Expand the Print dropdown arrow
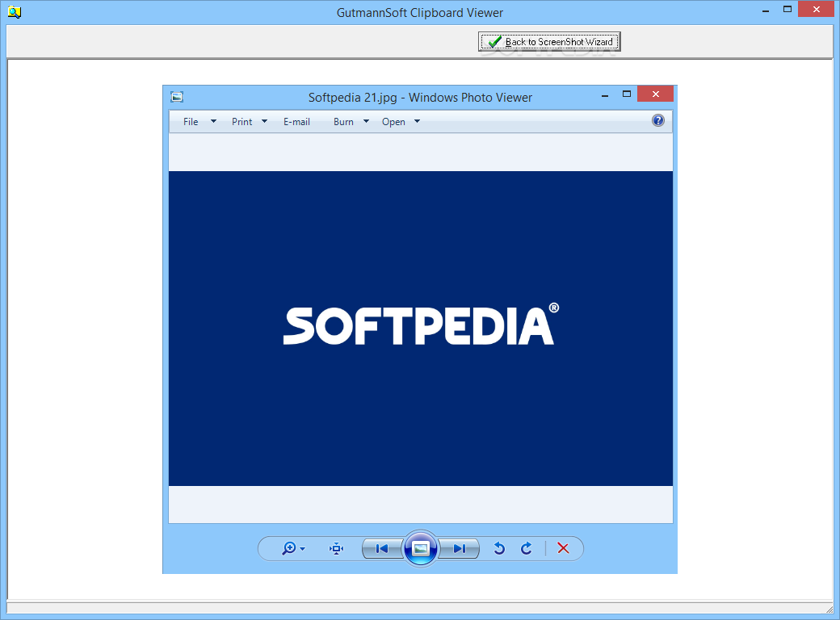Viewport: 840px width, 620px height. (x=265, y=122)
